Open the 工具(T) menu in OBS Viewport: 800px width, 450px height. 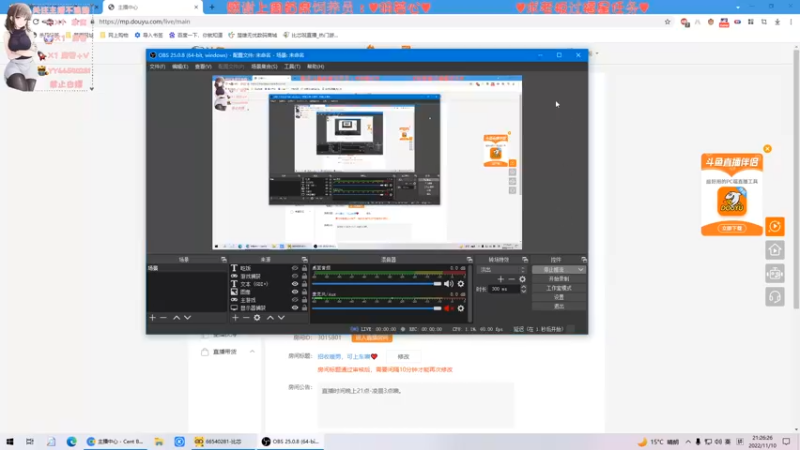tap(292, 66)
